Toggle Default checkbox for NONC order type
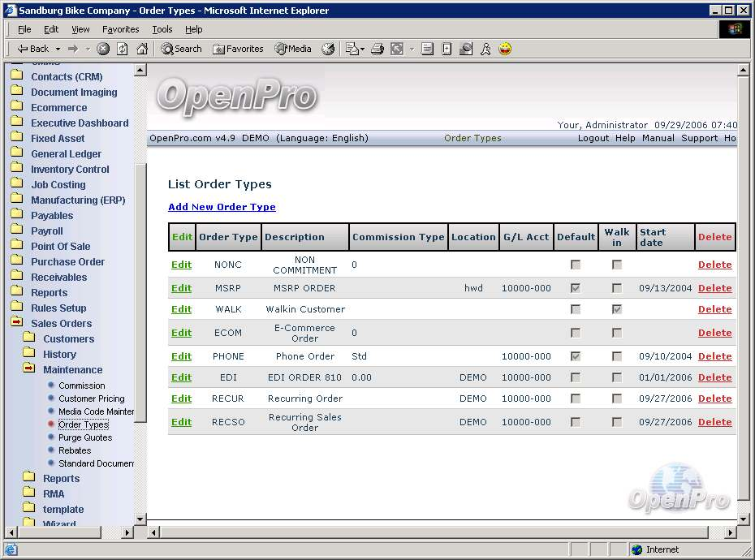This screenshot has width=755, height=560. tap(576, 265)
